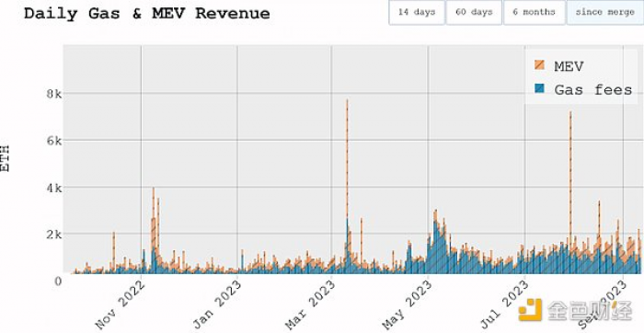Switch to the 60 days view
The image size is (644, 333).
point(474,12)
